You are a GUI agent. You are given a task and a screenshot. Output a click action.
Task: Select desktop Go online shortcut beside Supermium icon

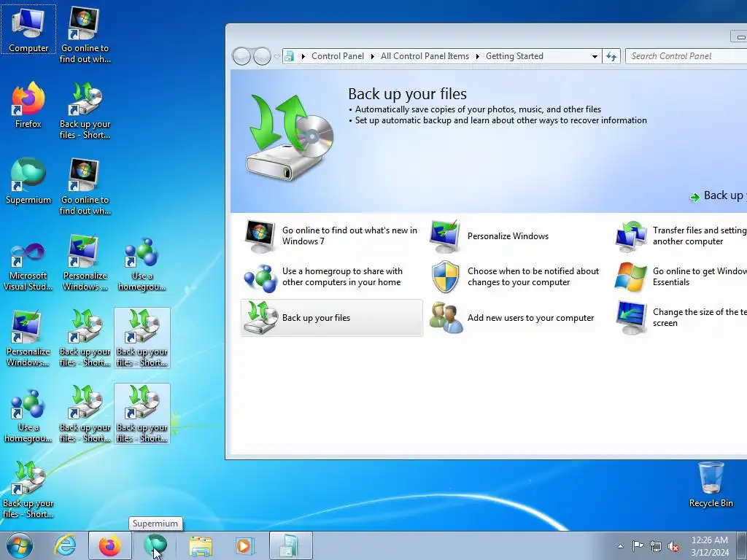85,187
